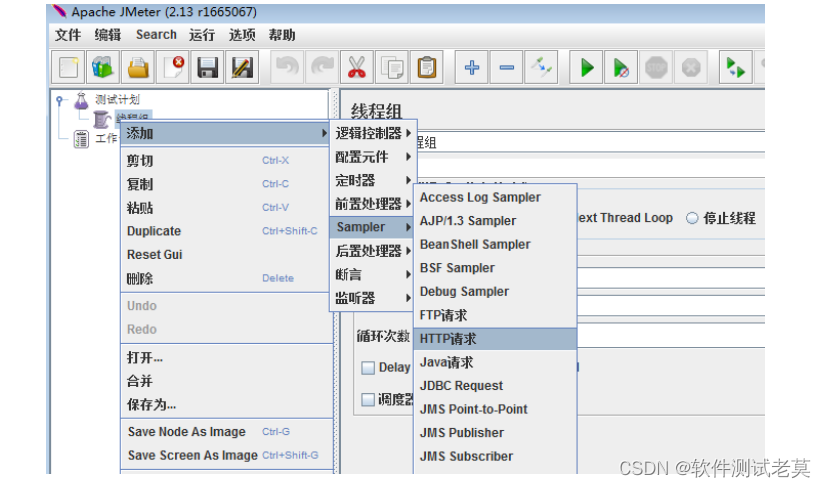This screenshot has width=826, height=488.
Task: Click the New test plan toolbar icon
Action: point(68,67)
